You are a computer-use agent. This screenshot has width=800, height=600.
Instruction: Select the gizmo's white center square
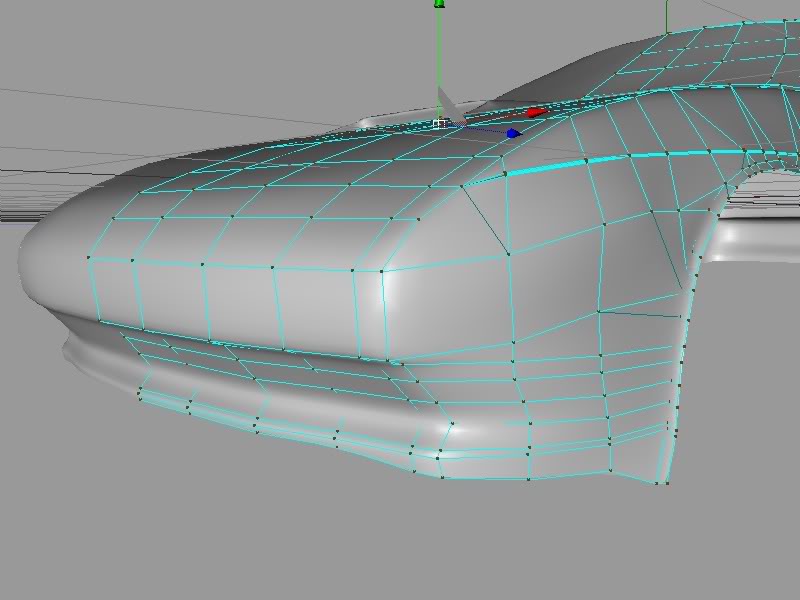tap(440, 124)
